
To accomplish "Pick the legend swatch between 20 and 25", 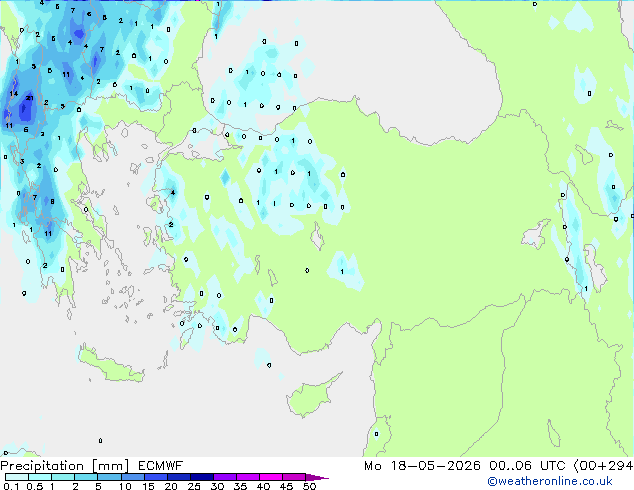I will tap(178, 477).
